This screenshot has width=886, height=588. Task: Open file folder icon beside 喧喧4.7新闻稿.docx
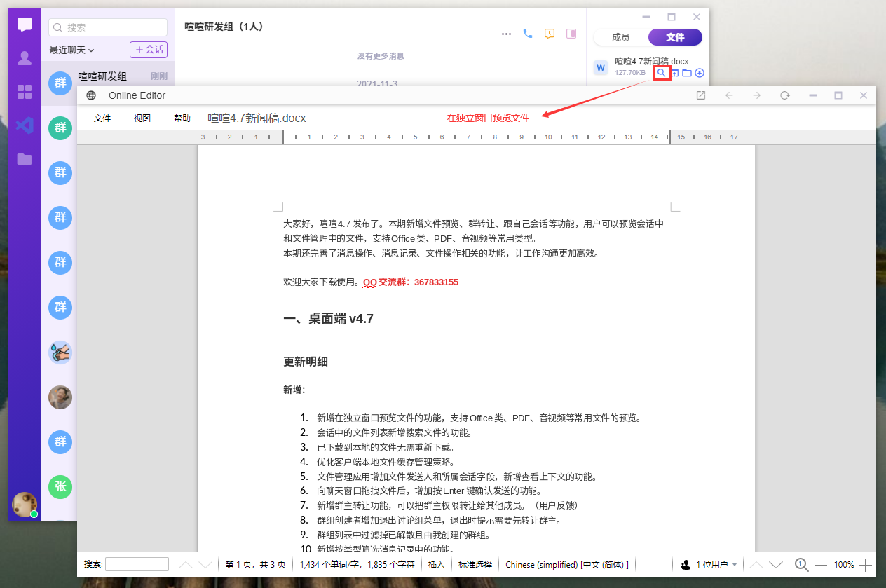tap(687, 73)
